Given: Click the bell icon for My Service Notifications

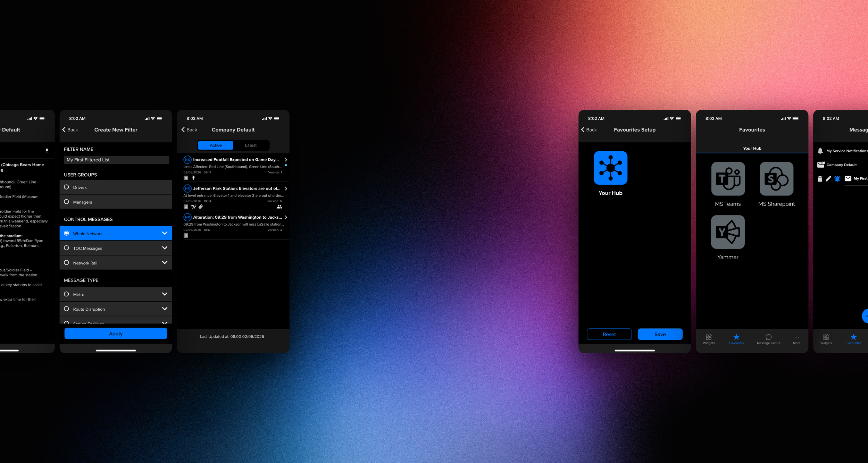Looking at the screenshot, I should (x=820, y=151).
